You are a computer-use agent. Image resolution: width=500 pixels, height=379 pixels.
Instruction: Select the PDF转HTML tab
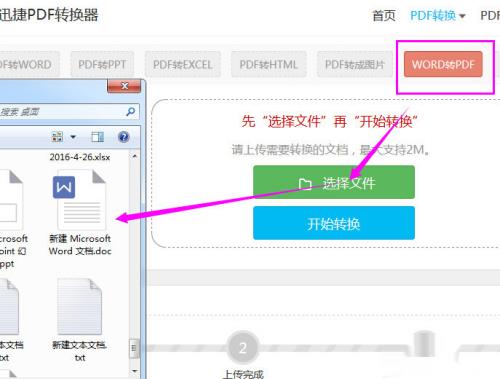pos(269,64)
